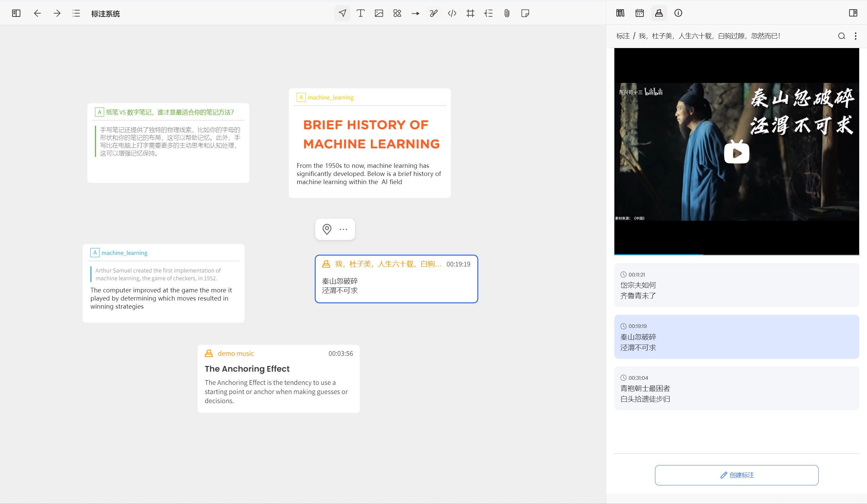Select the Text tool
Screen dimensions: 867x504
point(361,14)
